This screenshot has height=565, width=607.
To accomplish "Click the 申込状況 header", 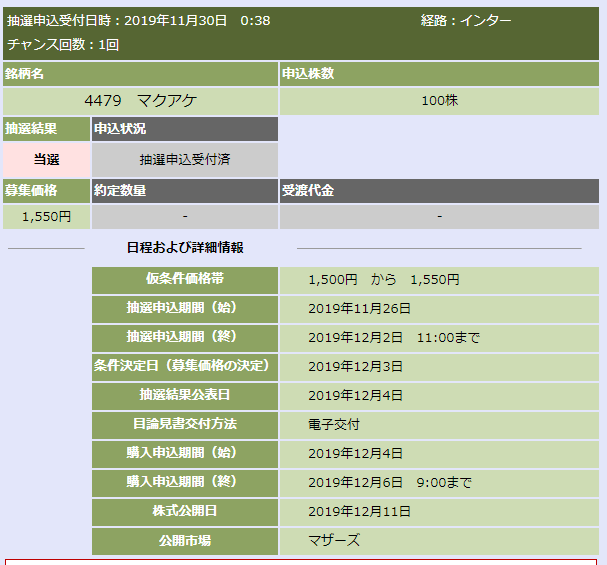I will coord(185,129).
